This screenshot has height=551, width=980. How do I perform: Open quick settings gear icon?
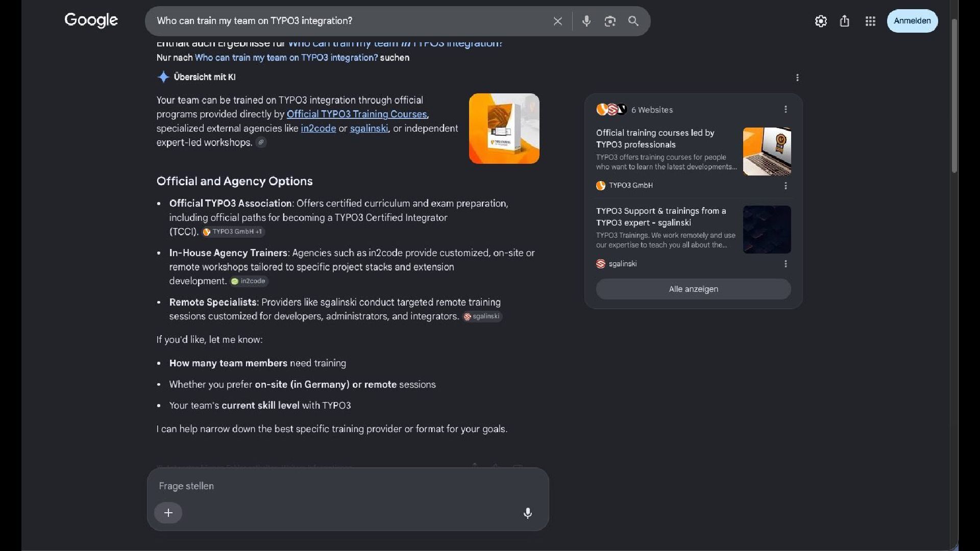pyautogui.click(x=821, y=21)
